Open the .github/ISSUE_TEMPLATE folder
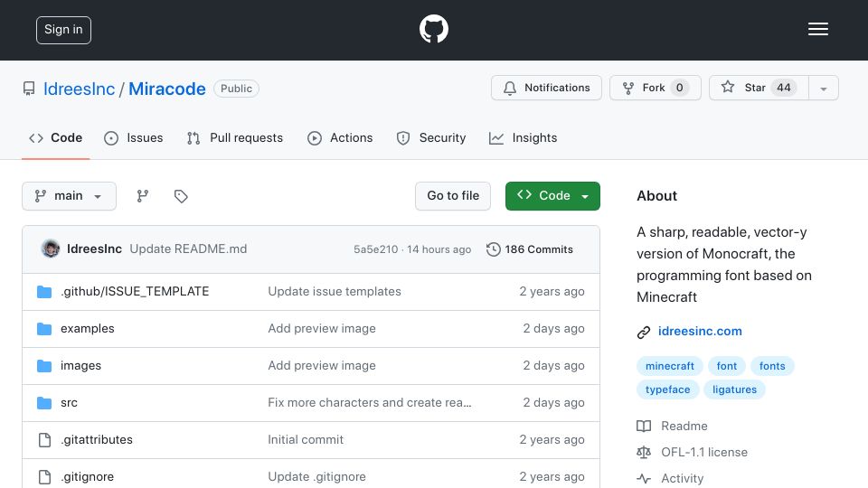Image resolution: width=868 pixels, height=488 pixels. (x=135, y=292)
